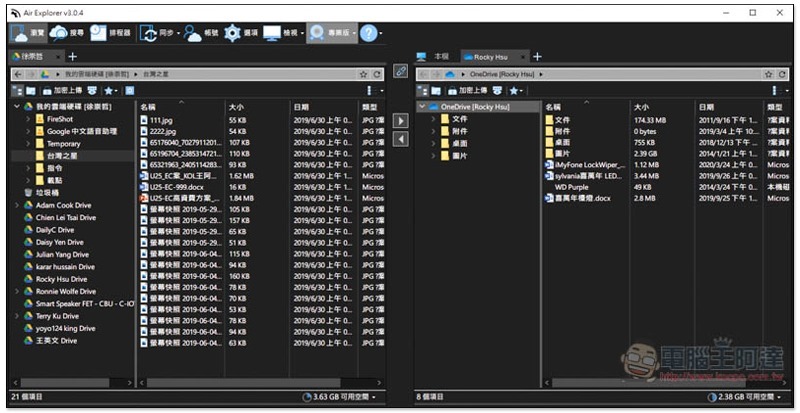Sort left pane by 大小 column header

point(237,106)
